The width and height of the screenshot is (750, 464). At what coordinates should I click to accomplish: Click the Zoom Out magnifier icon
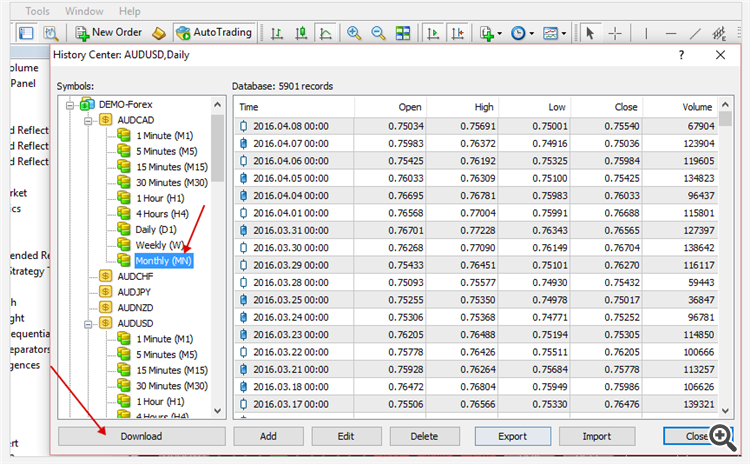pos(378,33)
